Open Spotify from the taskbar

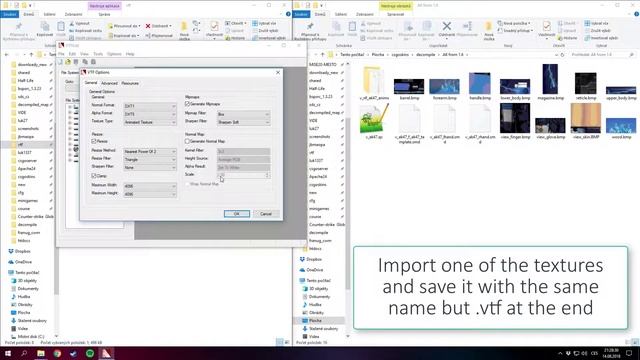(x=90, y=353)
